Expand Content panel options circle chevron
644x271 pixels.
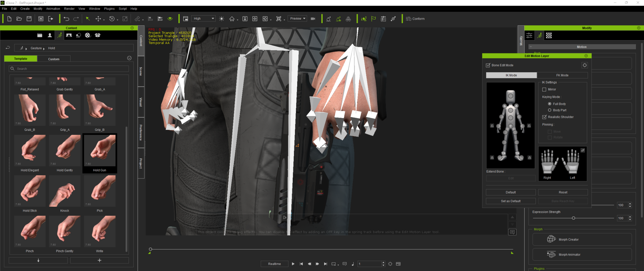pyautogui.click(x=129, y=58)
